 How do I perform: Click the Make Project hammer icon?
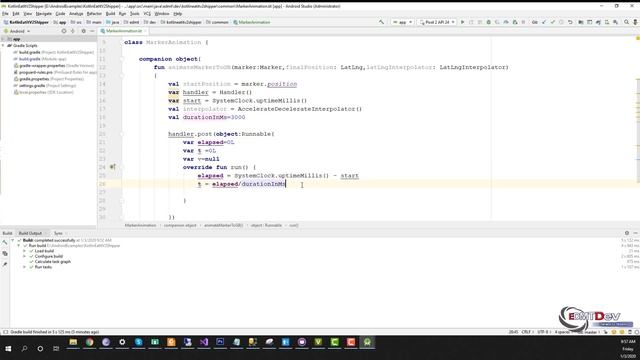click(x=381, y=22)
